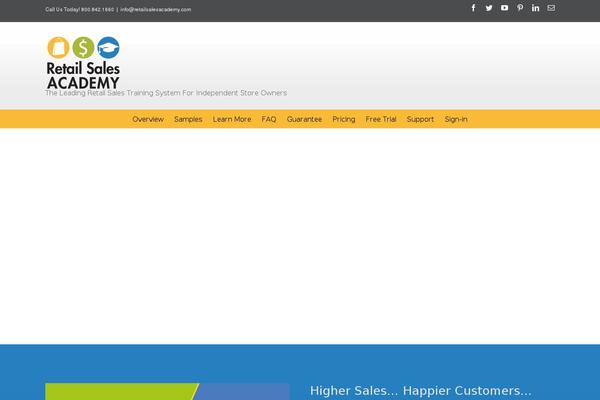The image size is (600, 400).
Task: Open the Pricing menu item
Action: pyautogui.click(x=344, y=119)
